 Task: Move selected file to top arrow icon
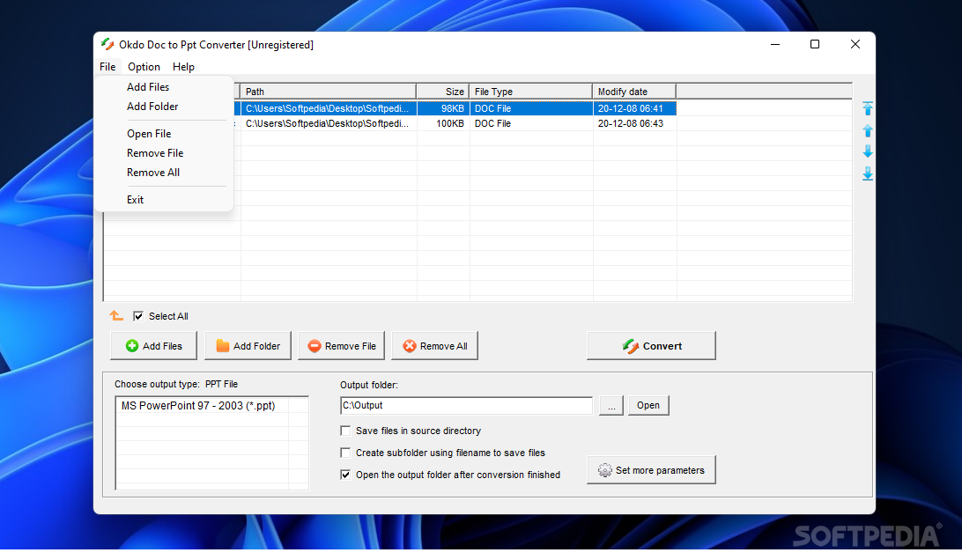pos(868,108)
